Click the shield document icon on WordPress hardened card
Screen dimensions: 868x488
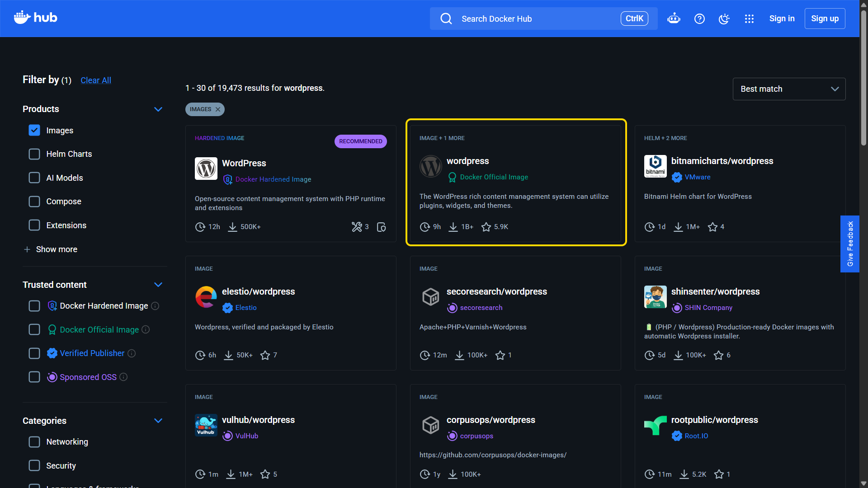(x=381, y=227)
